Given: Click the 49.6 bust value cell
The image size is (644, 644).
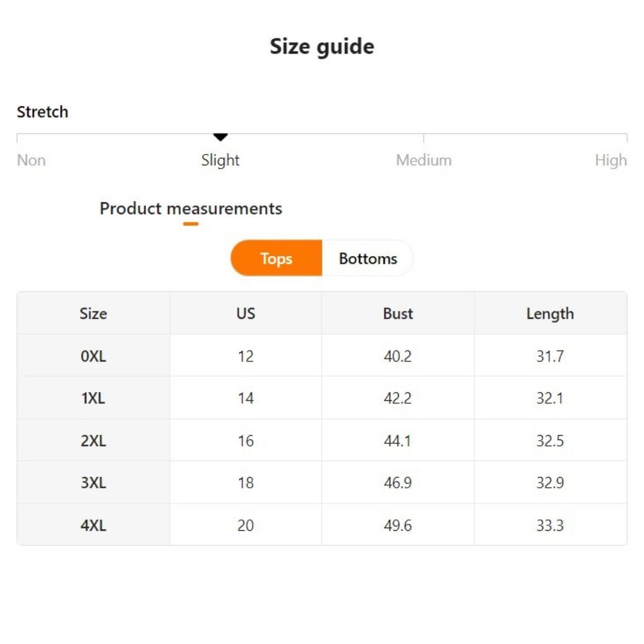Looking at the screenshot, I should [398, 525].
